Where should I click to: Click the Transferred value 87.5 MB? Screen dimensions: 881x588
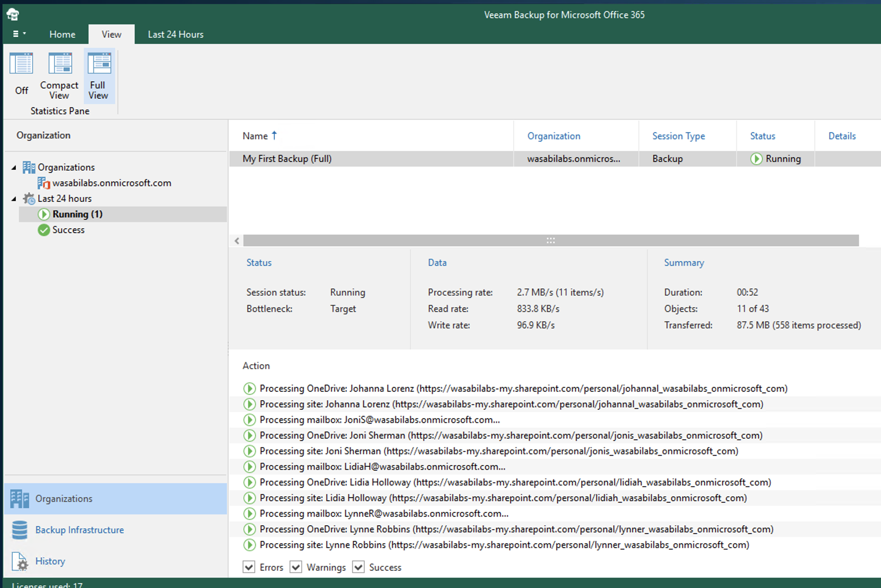click(x=799, y=325)
